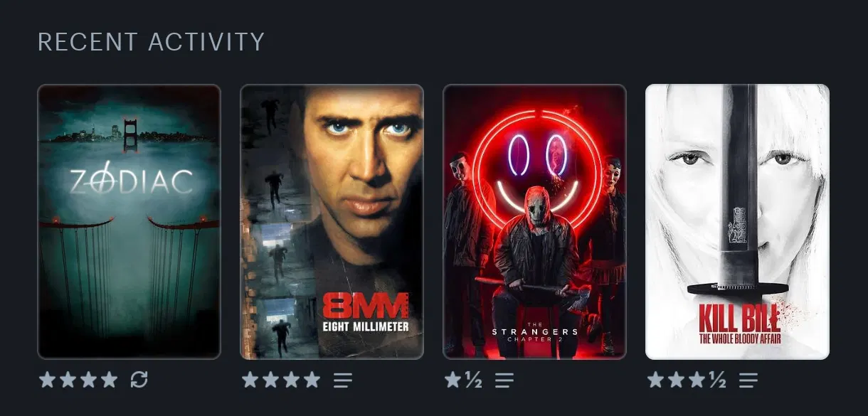
Task: Click the second star under Zodiac
Action: coord(68,380)
